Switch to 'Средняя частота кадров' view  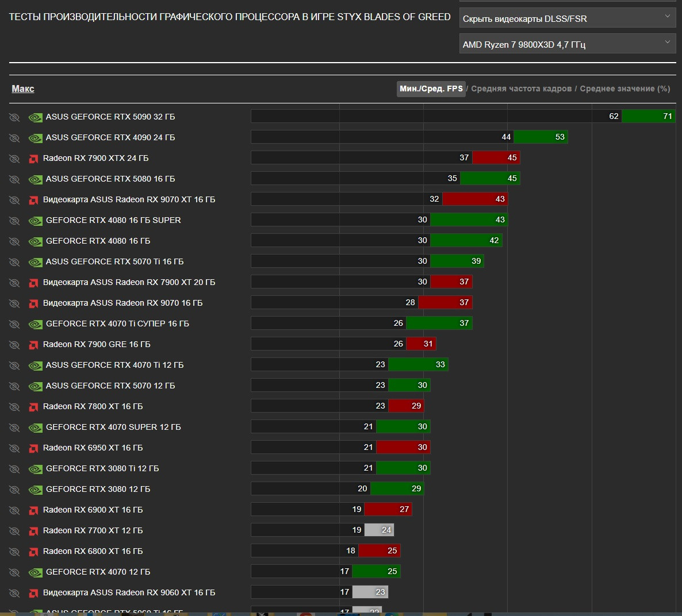pos(521,88)
